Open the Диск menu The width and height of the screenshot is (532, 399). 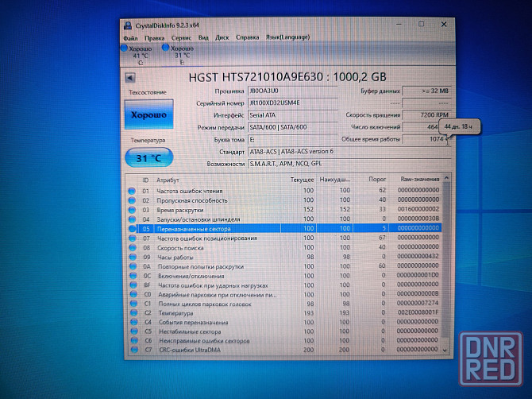(x=222, y=37)
